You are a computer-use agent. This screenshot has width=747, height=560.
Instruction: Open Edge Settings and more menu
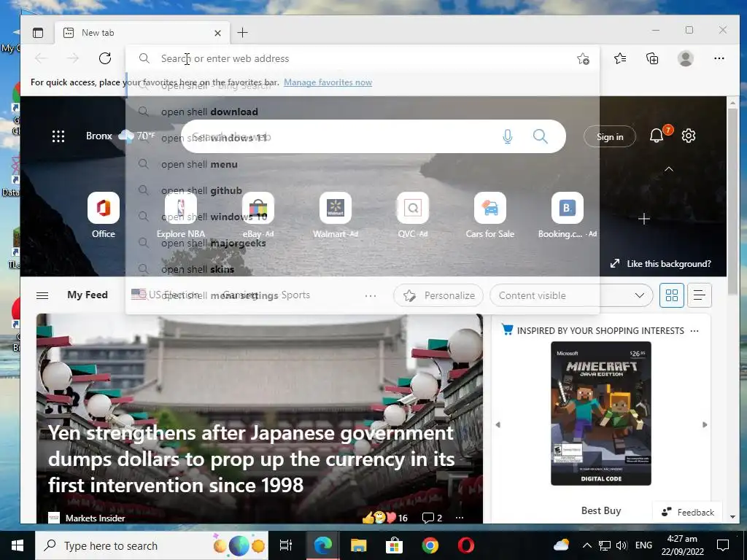coord(719,58)
